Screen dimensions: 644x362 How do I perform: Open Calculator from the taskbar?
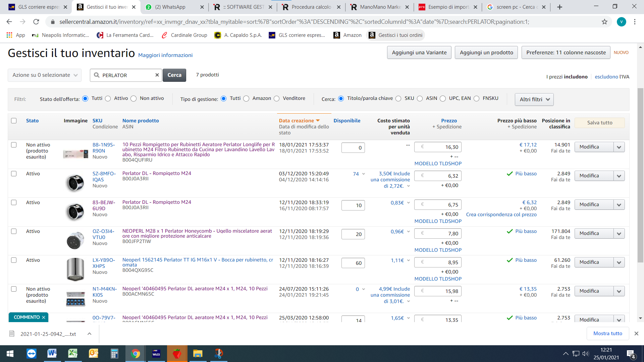[114, 354]
